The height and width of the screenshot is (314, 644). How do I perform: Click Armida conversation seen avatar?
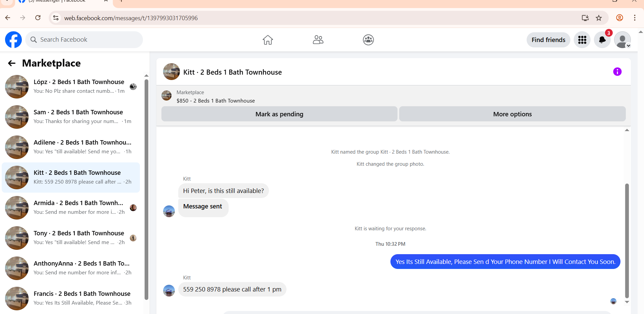click(133, 208)
